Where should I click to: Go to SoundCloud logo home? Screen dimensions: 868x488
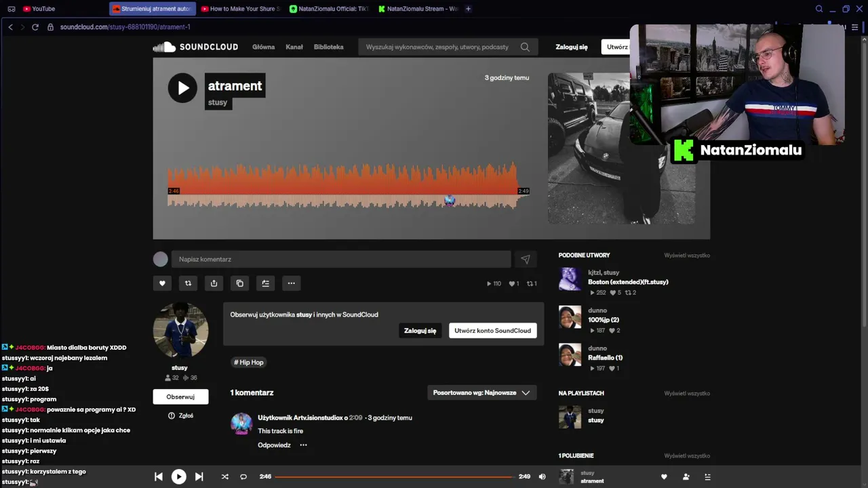[x=195, y=47]
